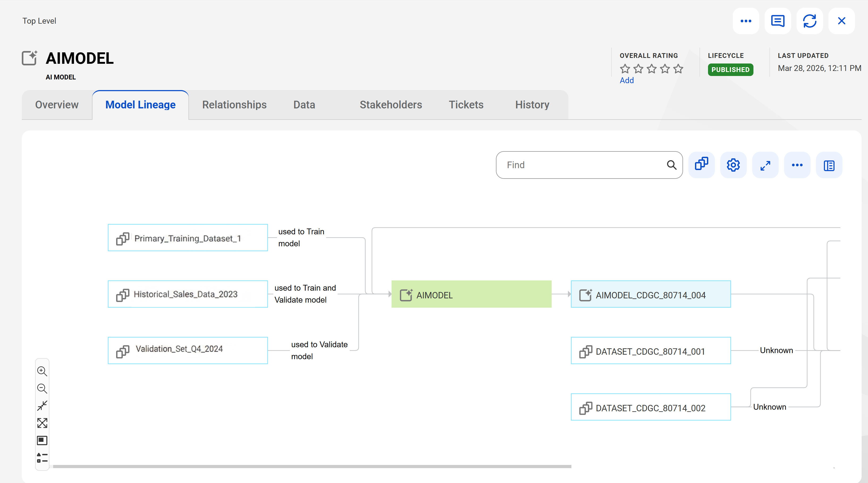This screenshot has height=483, width=868.
Task: Click the collapse arrows icon in zoom toolbar
Action: click(x=42, y=405)
